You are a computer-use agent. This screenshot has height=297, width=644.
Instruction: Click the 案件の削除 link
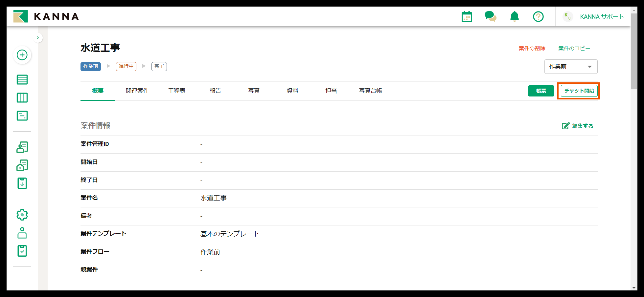pyautogui.click(x=532, y=48)
